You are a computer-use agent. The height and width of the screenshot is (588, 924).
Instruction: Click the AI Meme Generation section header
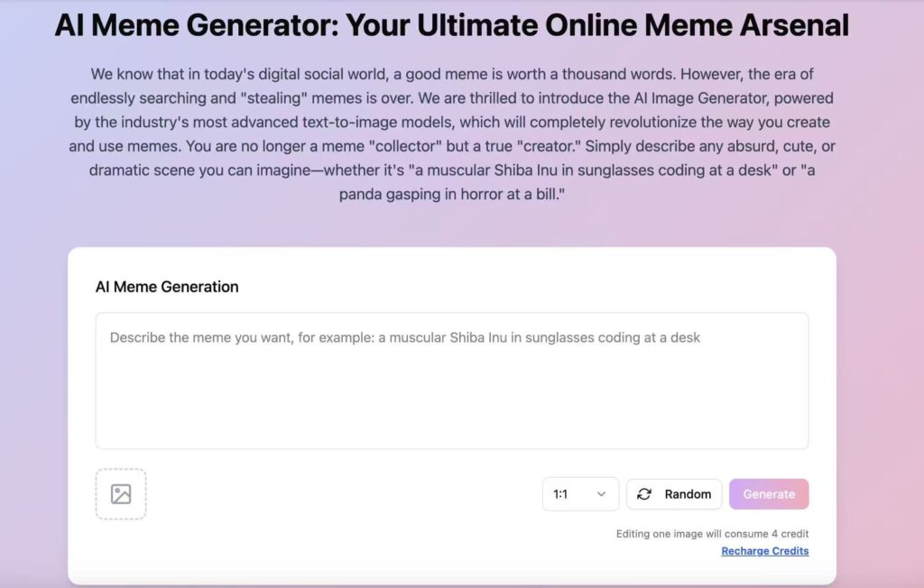[x=165, y=287]
